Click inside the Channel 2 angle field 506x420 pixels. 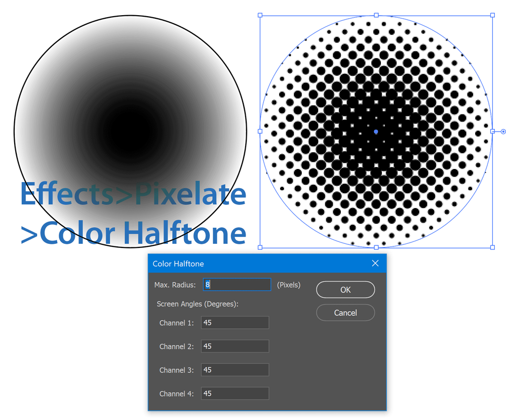235,346
